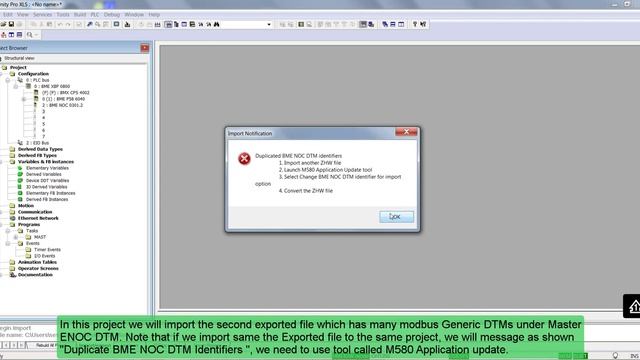Open the PLC menu
640x360 pixels.
tap(95, 14)
